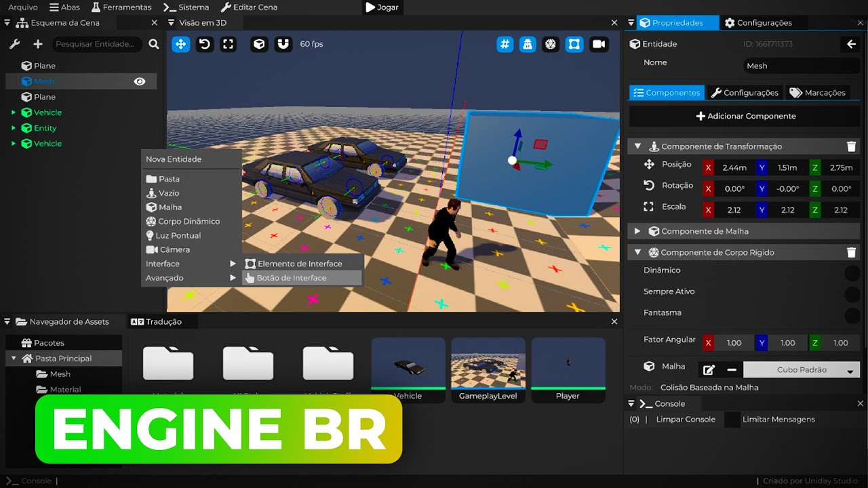This screenshot has height=488, width=868.
Task: Toggle visibility eye of Mesh entity
Action: click(140, 81)
